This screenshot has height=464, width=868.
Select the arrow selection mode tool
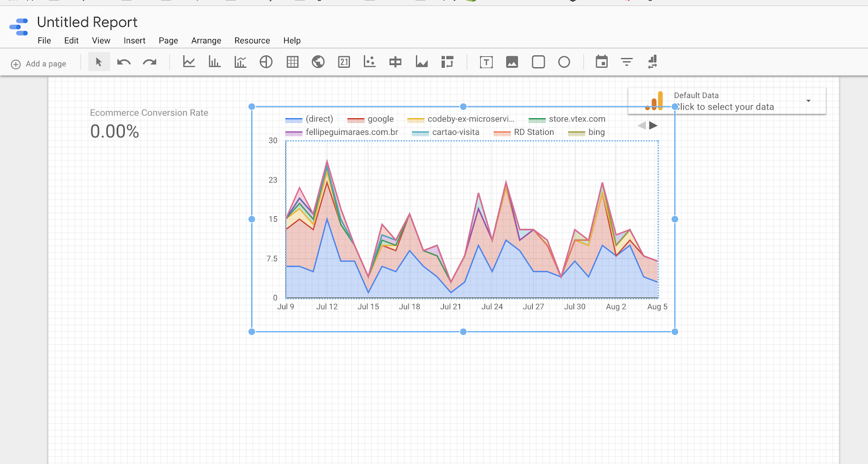coord(99,62)
